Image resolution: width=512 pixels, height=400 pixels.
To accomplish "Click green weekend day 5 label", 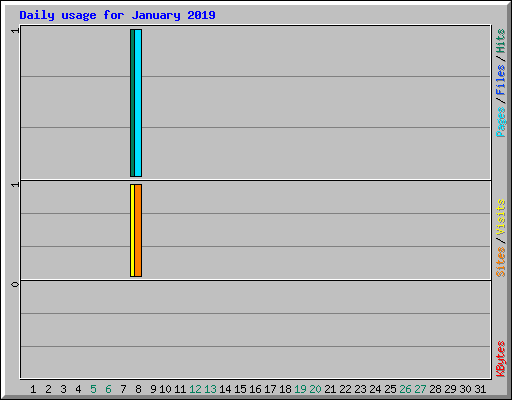I will coord(93,389).
